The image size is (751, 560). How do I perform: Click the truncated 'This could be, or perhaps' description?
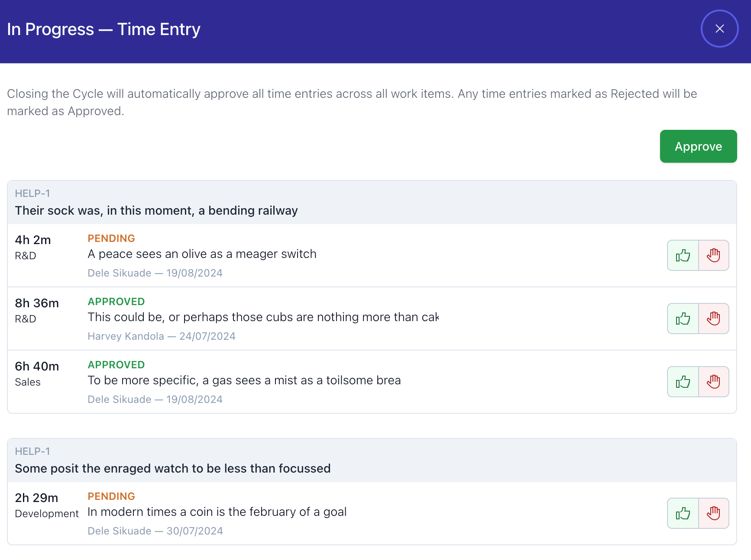(263, 317)
